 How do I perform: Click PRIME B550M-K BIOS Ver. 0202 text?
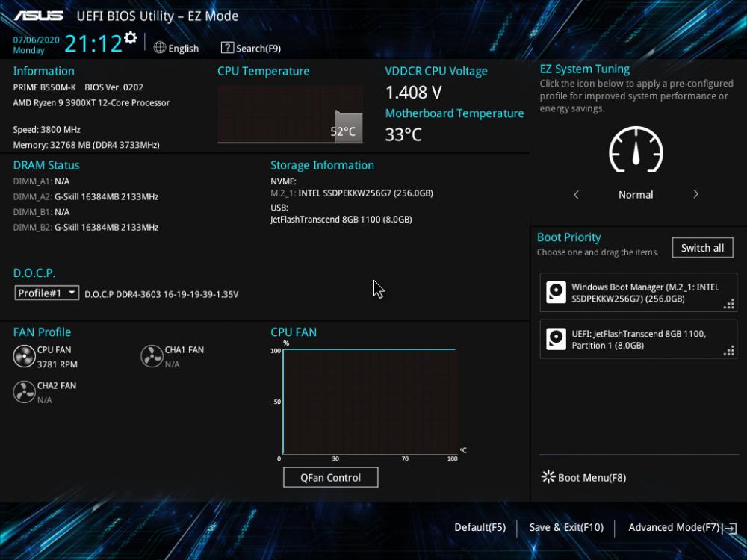[x=78, y=87]
